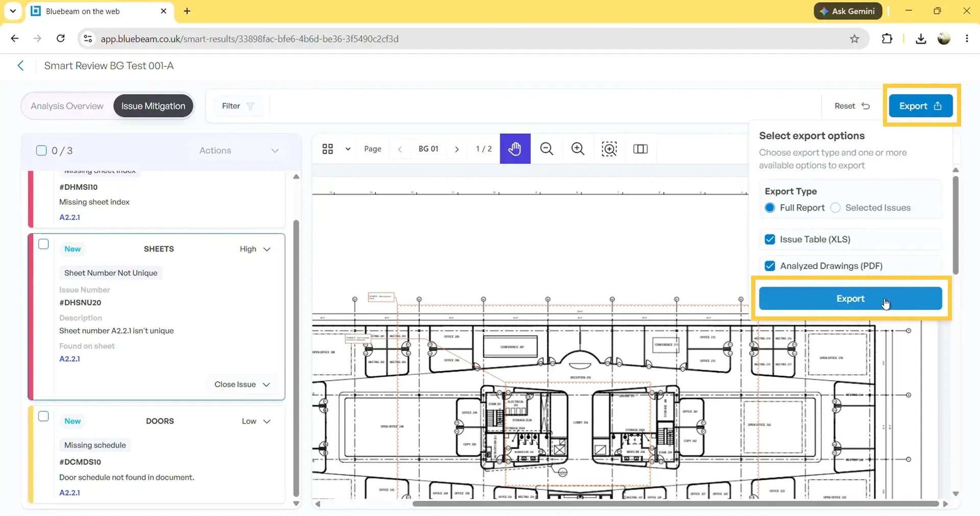The image size is (980, 516).
Task: Switch to the Analysis Overview tab
Action: coord(67,106)
